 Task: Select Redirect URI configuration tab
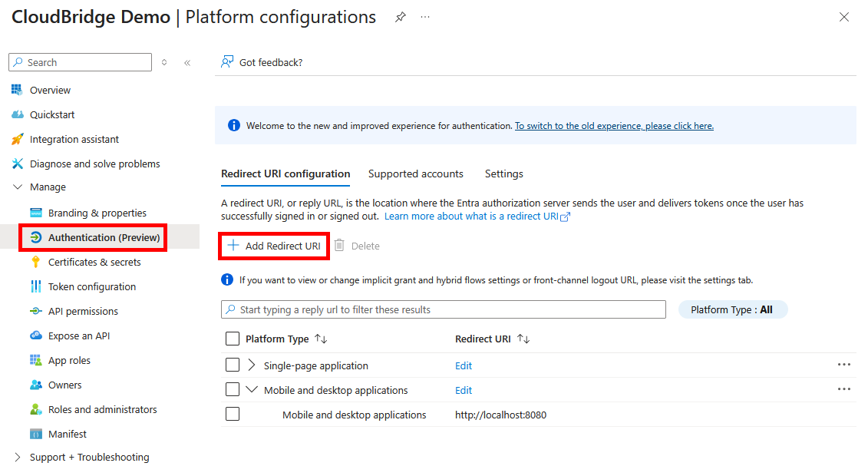pos(285,174)
